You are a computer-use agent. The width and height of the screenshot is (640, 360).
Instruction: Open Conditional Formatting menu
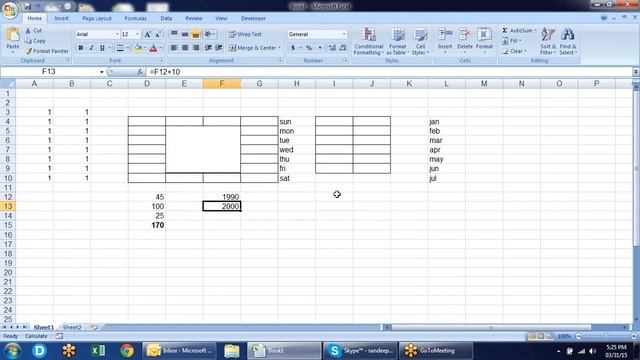(x=369, y=41)
